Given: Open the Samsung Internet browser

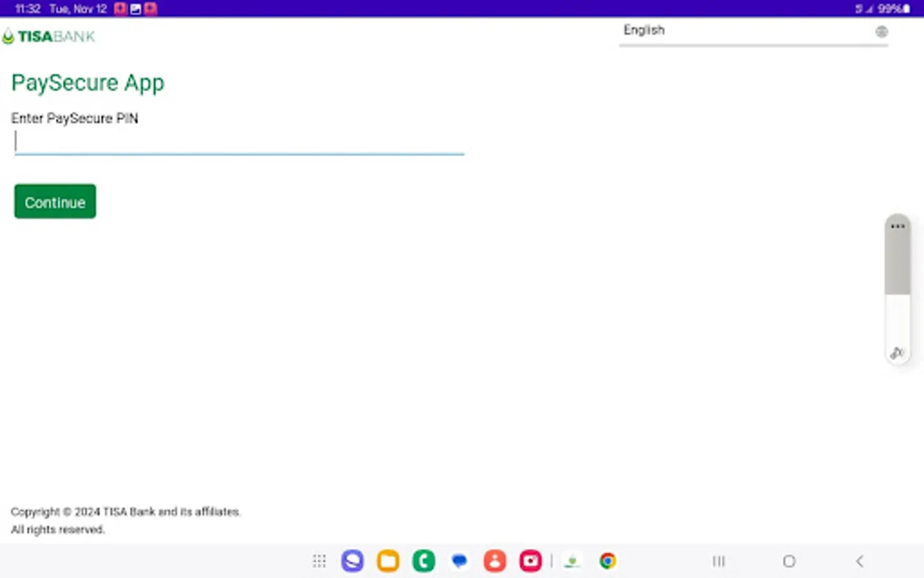Looking at the screenshot, I should pyautogui.click(x=352, y=561).
